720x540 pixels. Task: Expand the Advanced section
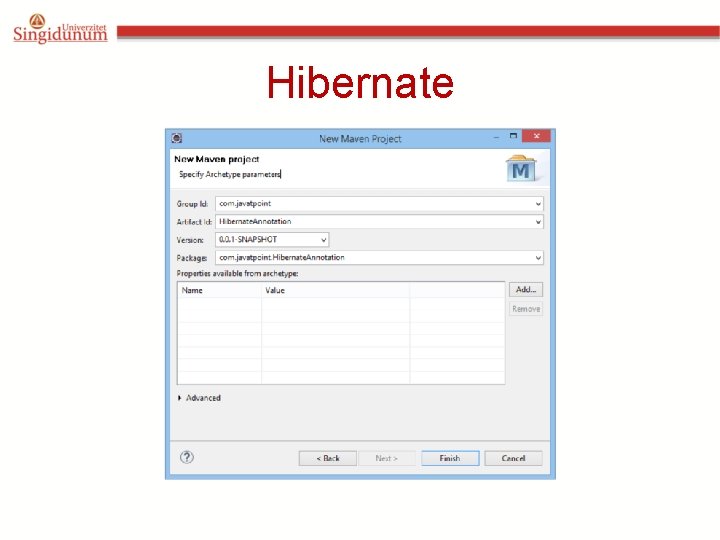[x=180, y=398]
